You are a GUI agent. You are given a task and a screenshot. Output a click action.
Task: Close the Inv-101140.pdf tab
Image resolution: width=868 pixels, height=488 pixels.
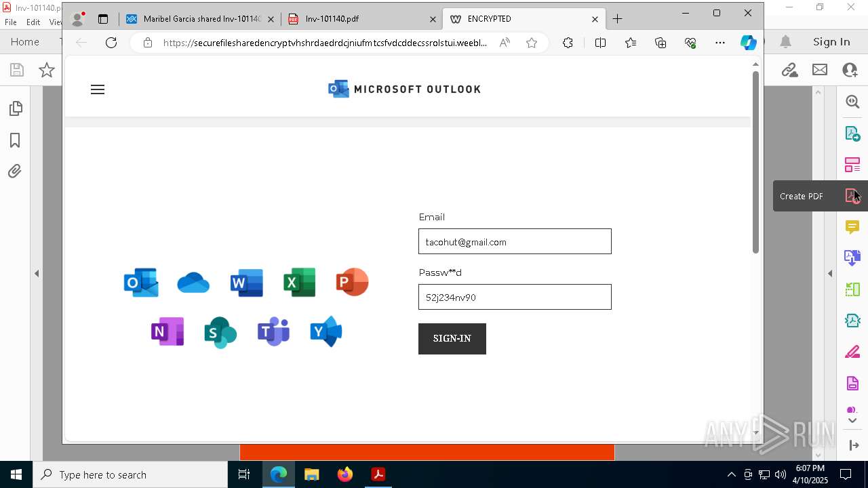coord(433,19)
